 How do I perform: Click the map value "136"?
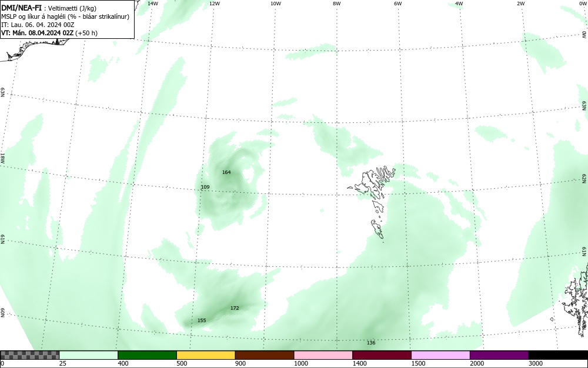371,343
